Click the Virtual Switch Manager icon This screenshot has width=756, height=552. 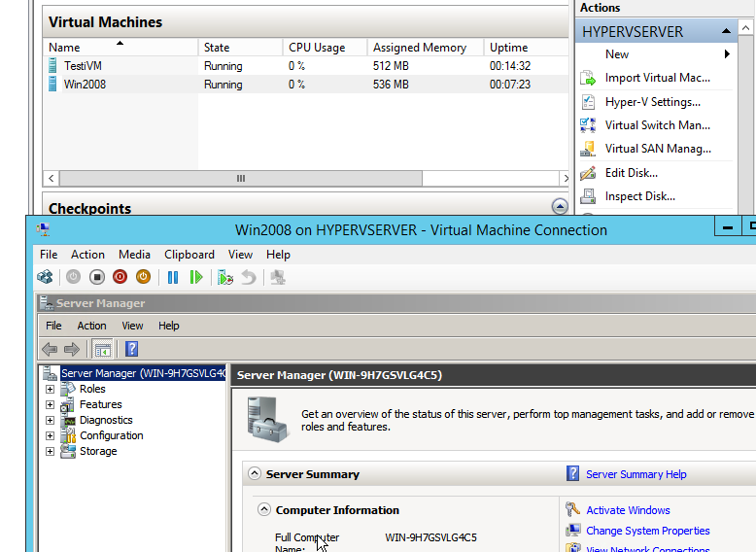(588, 125)
